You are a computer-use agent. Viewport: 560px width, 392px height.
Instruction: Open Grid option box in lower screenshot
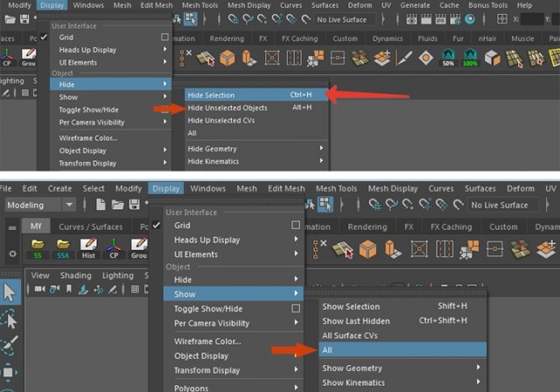296,225
